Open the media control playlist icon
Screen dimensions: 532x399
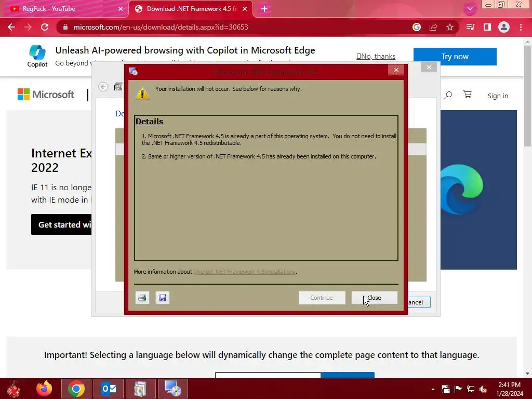470,27
